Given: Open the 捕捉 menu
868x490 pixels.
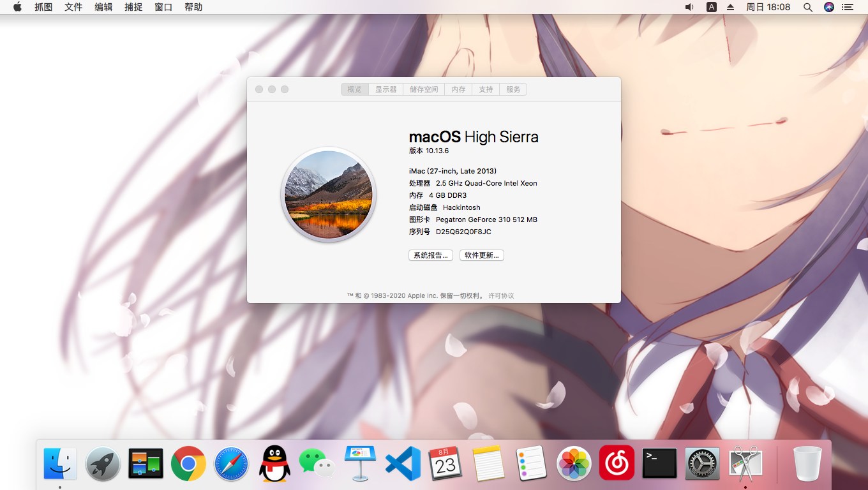Looking at the screenshot, I should pos(133,7).
